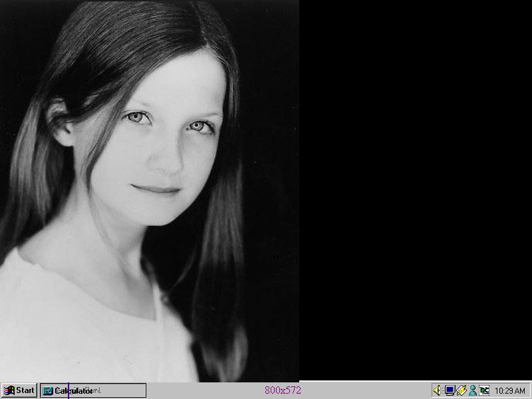Click the Windows flag logo on Start
This screenshot has height=399, width=532.
coord(9,390)
